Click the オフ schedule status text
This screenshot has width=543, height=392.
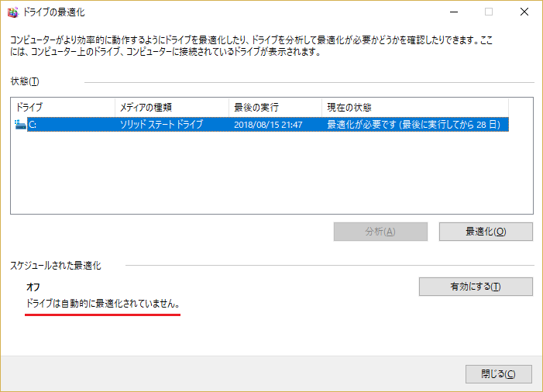coord(33,287)
